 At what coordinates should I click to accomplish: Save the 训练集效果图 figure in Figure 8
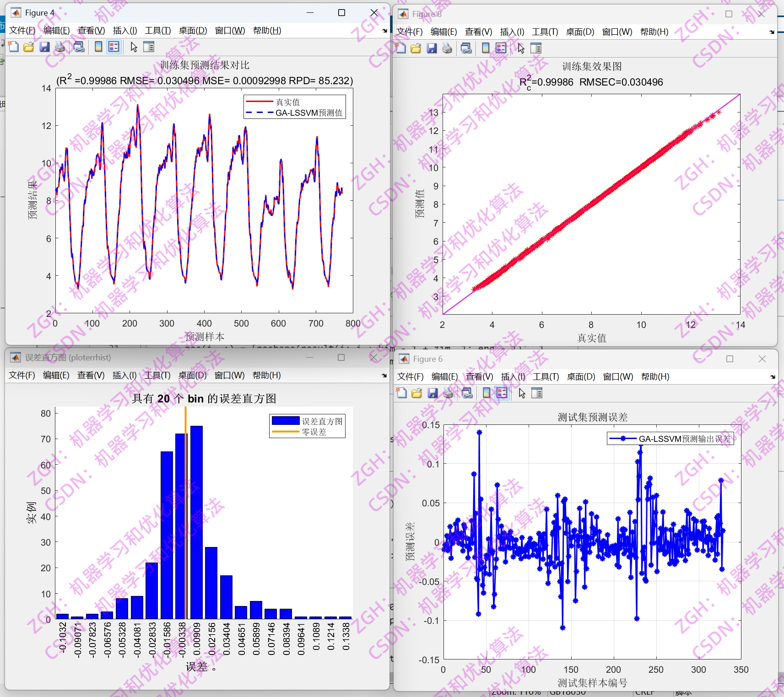coord(432,48)
